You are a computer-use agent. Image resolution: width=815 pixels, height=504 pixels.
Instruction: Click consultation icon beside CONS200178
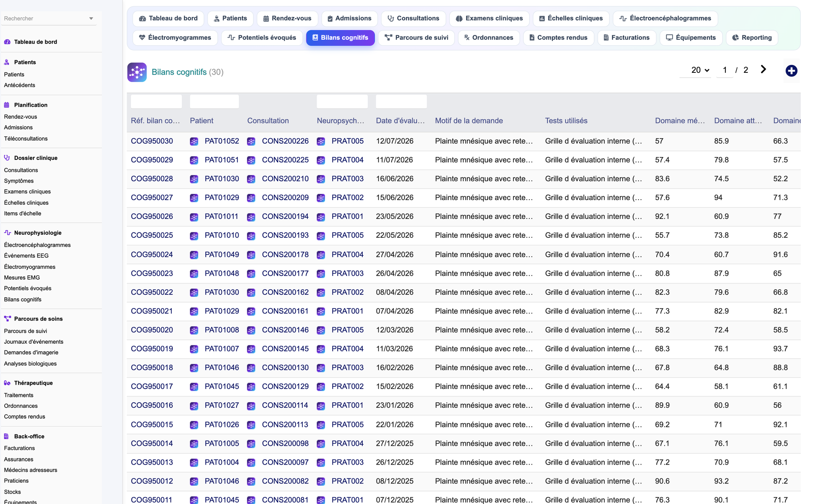click(x=251, y=255)
